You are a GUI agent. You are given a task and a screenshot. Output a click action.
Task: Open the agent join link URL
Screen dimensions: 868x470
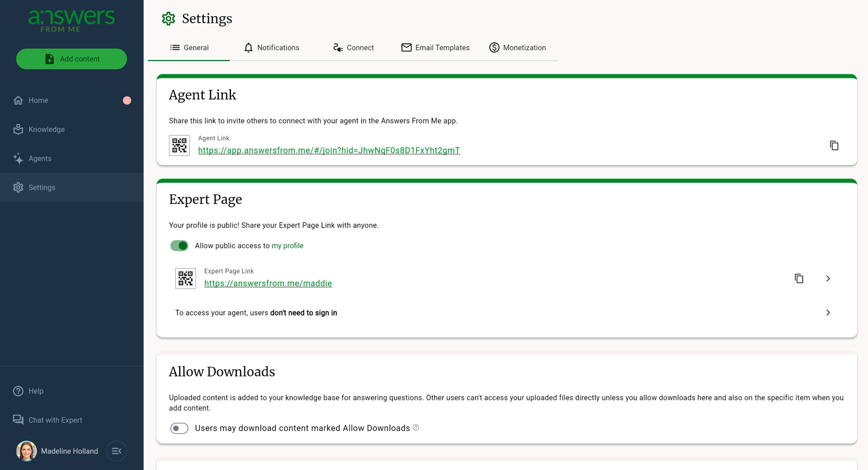[329, 150]
